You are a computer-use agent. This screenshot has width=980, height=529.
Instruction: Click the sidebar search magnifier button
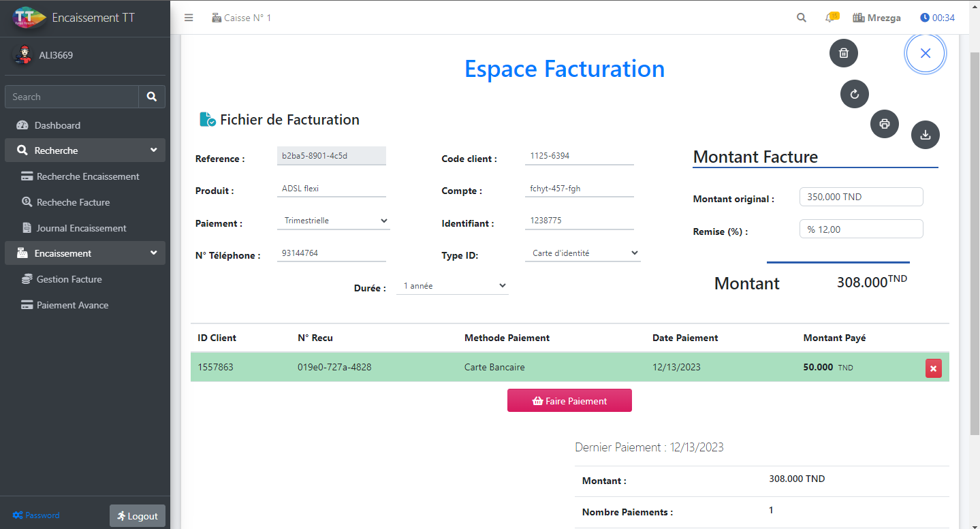[x=152, y=97]
